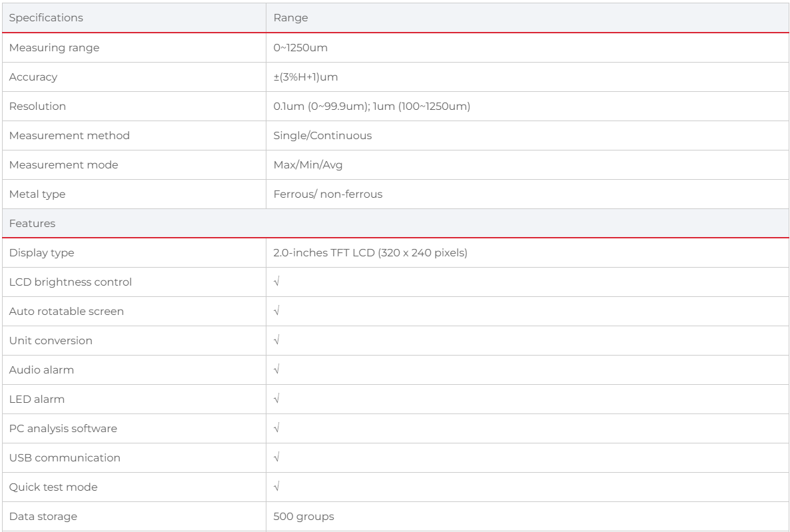Click the Quick test mode checkmark
Image resolution: width=790 pixels, height=532 pixels.
276,487
